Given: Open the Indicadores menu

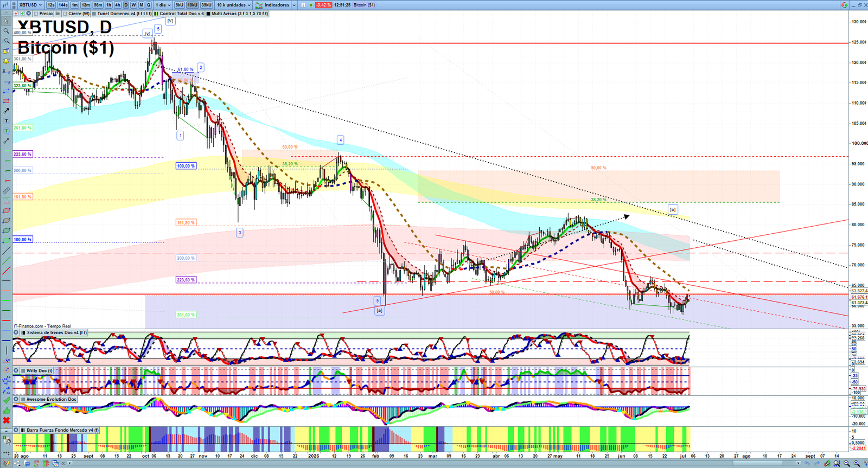Looking at the screenshot, I should 273,5.
